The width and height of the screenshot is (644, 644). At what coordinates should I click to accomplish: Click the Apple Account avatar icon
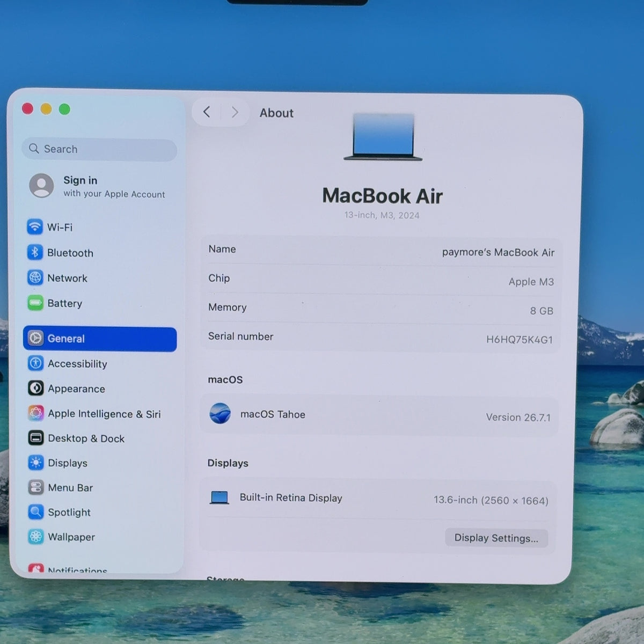(41, 186)
